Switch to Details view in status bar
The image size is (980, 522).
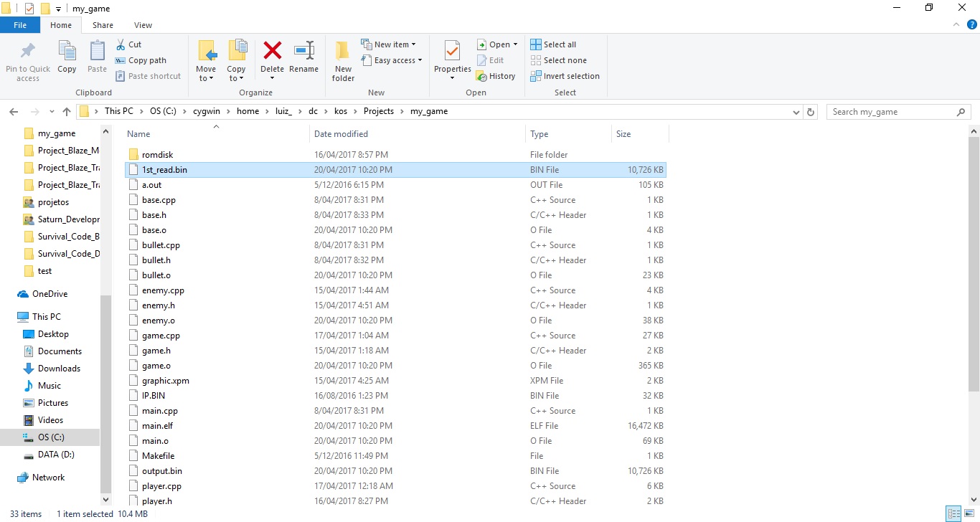click(953, 513)
